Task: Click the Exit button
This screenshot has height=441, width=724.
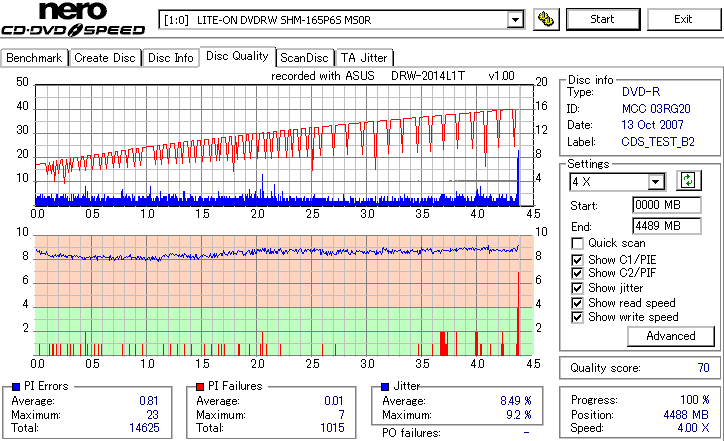Action: click(x=683, y=19)
